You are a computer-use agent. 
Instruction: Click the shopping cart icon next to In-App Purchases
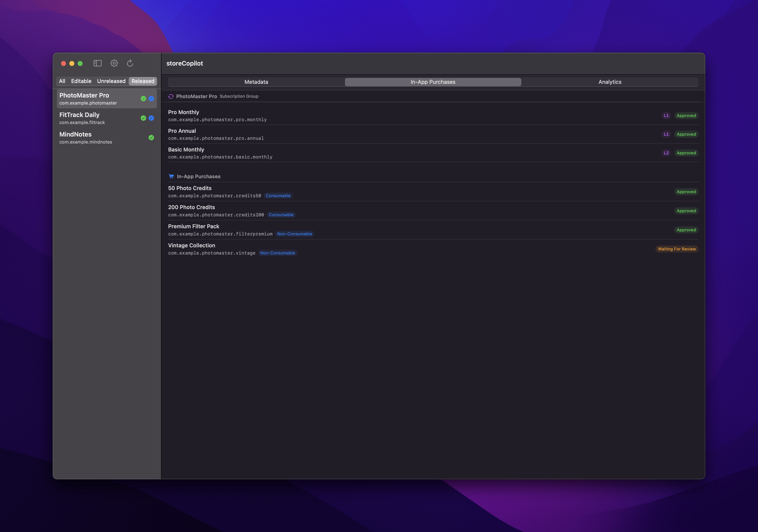(171, 176)
